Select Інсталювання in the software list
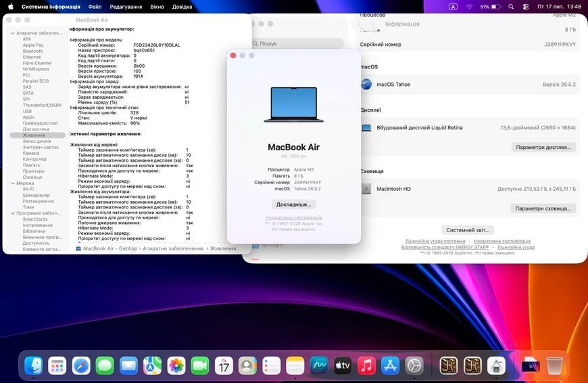This screenshot has height=383, width=588. [x=37, y=225]
